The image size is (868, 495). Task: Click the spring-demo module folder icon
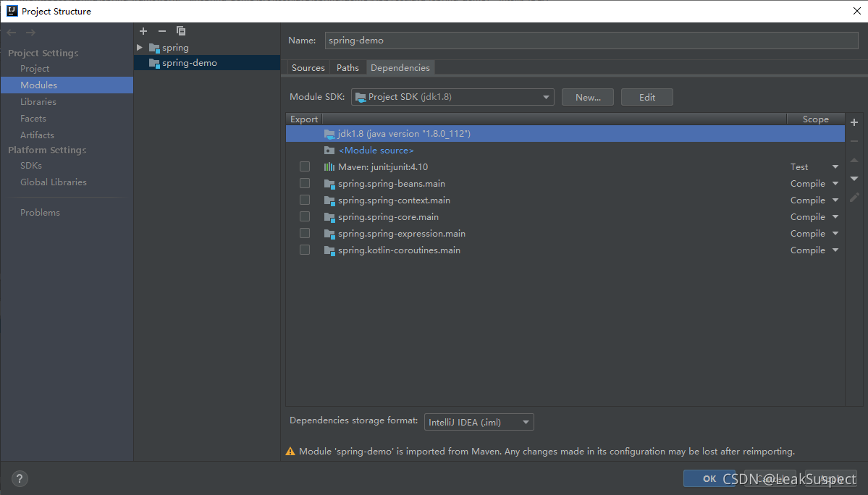[154, 63]
